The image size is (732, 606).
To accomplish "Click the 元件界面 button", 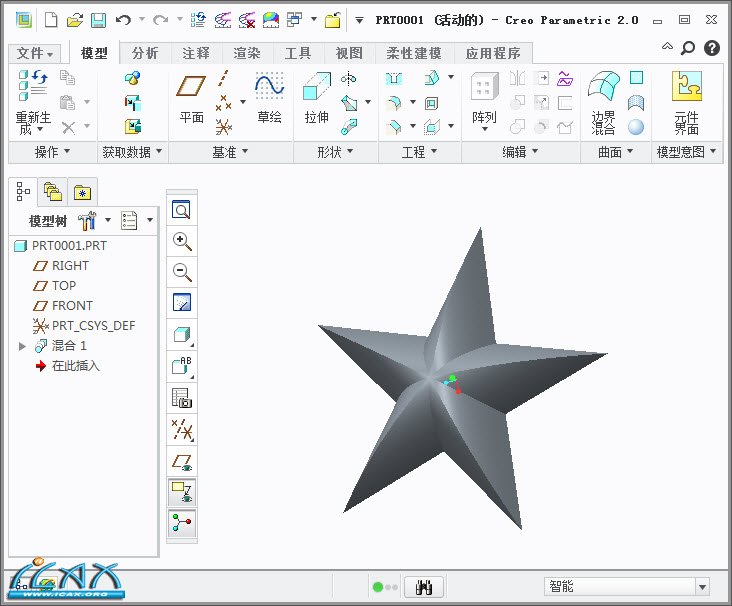I will [x=686, y=98].
